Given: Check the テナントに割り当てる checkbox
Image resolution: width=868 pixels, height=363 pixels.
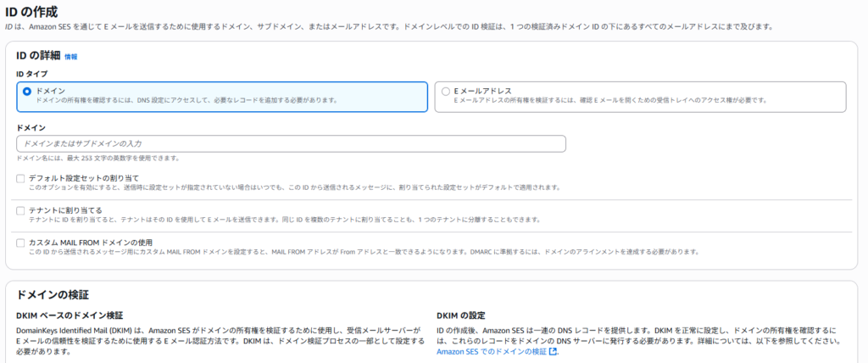Looking at the screenshot, I should [21, 209].
